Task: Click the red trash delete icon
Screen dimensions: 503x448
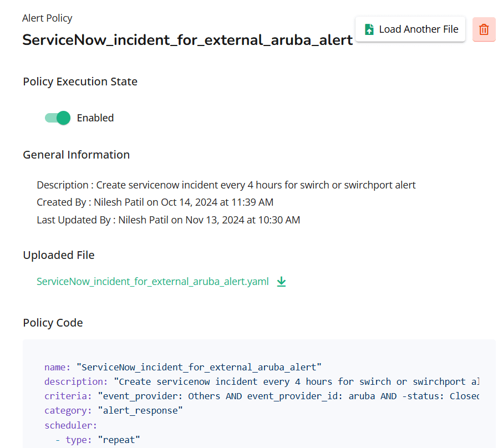Action: click(x=484, y=29)
